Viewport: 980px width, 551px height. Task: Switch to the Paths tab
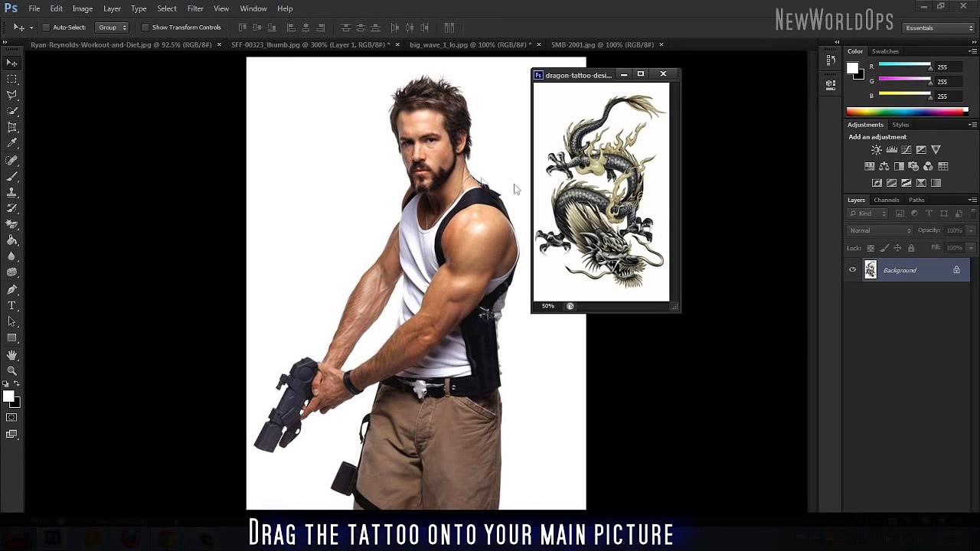click(916, 200)
